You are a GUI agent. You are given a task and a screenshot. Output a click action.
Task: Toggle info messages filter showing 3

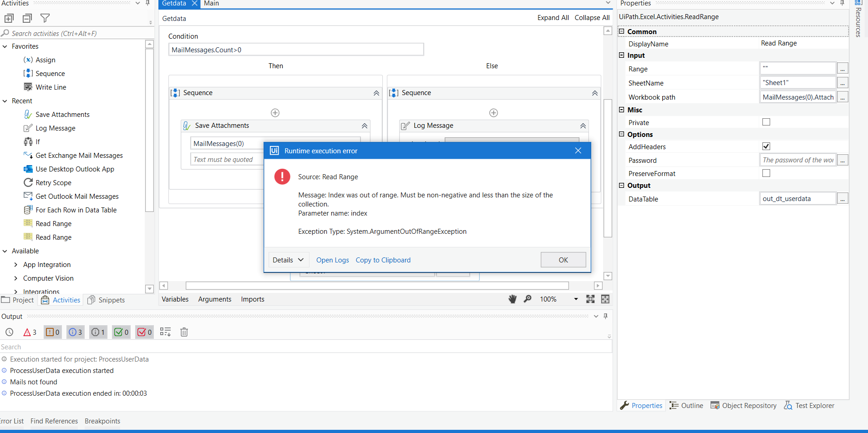point(76,332)
